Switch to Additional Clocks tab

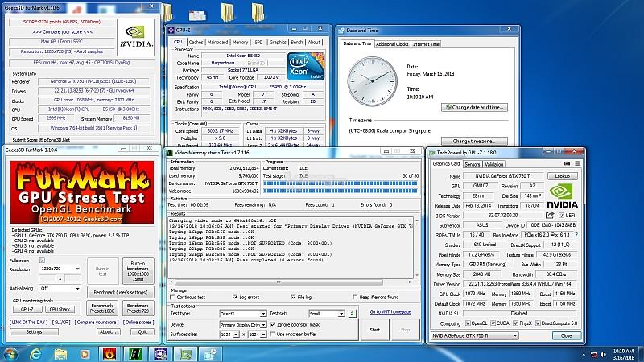click(392, 44)
